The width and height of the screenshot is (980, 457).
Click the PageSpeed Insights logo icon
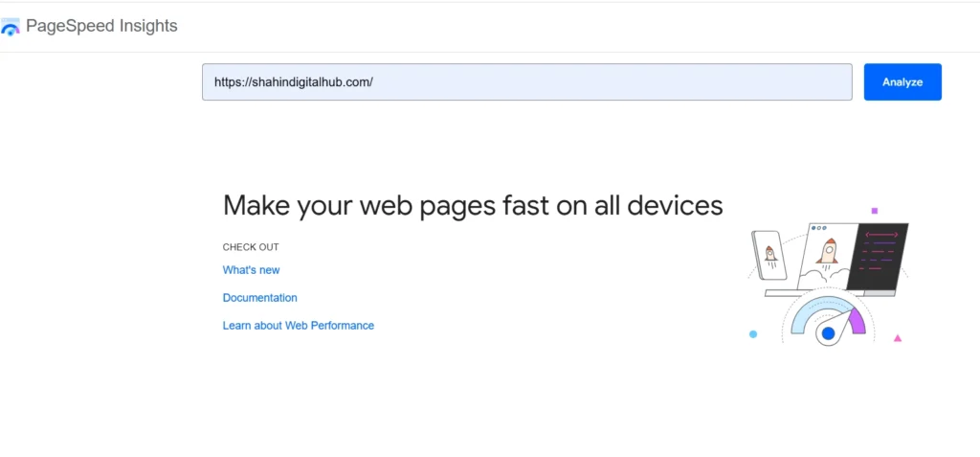pos(10,27)
